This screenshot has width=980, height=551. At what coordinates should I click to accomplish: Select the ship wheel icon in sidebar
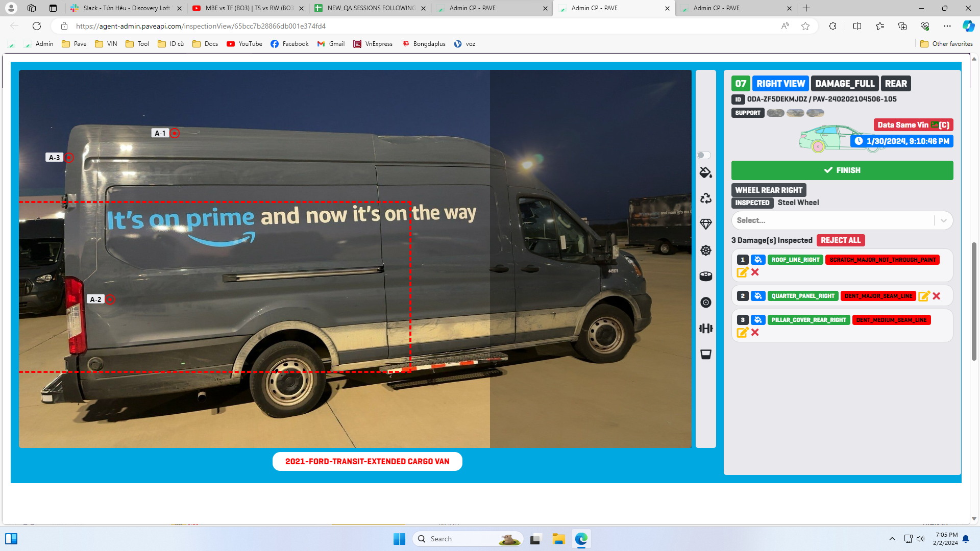click(x=705, y=251)
